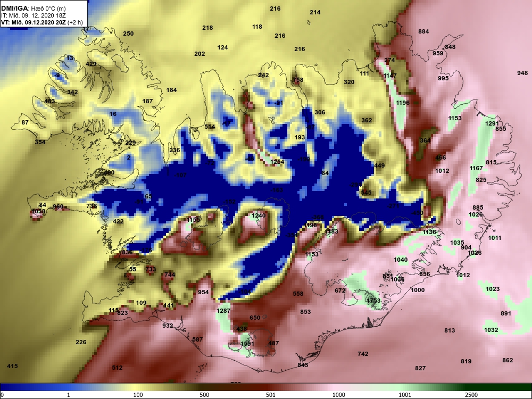Click the height value 884
This screenshot has width=532, height=399.
[x=423, y=31]
